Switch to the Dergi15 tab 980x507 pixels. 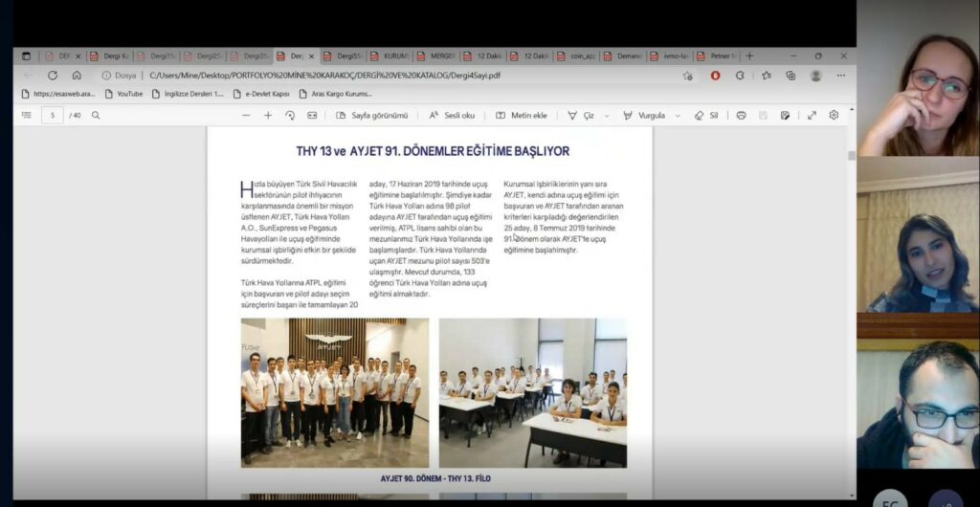(157, 56)
